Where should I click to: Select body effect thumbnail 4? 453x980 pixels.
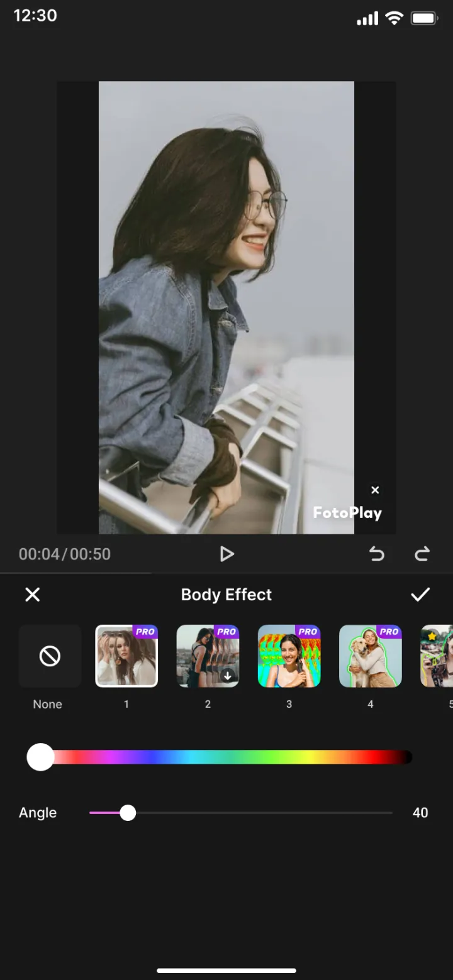click(371, 656)
